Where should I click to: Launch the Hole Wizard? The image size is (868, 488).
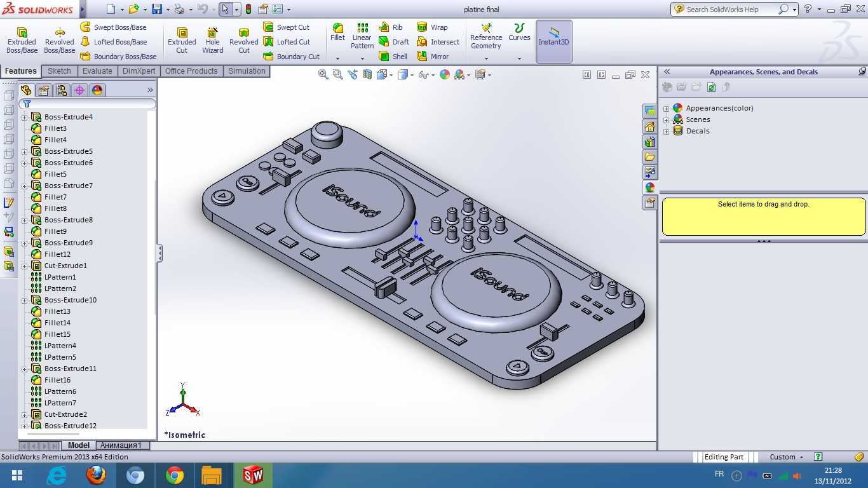[213, 41]
